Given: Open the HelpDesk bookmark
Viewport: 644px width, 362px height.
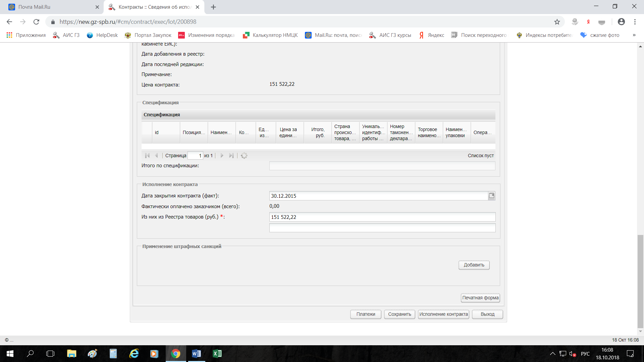Looking at the screenshot, I should (x=102, y=35).
